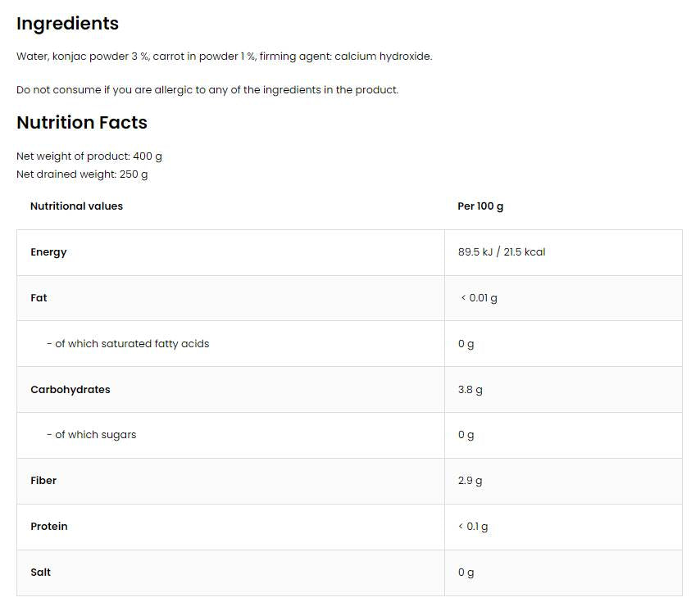Click the 2.9 g fiber value
700x611 pixels.
470,481
